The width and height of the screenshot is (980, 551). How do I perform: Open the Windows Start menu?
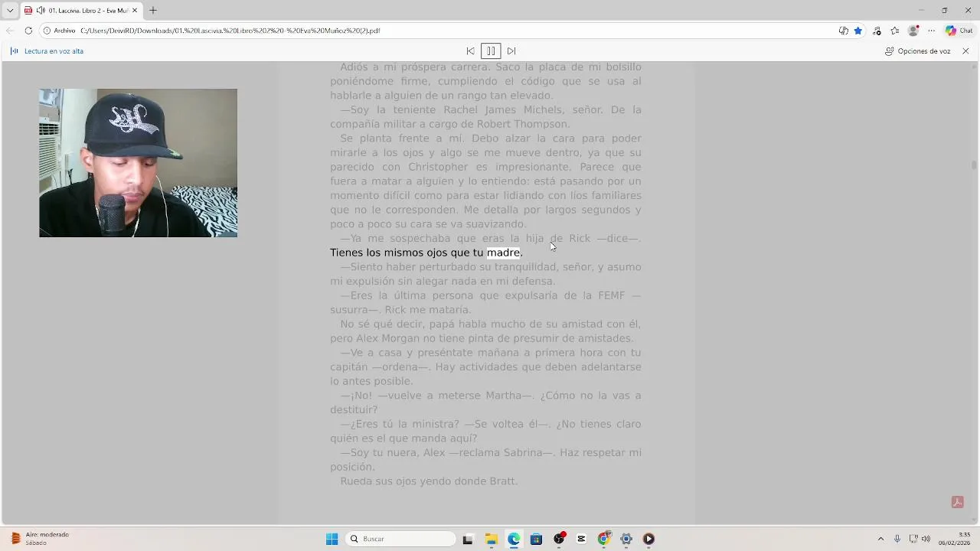332,539
